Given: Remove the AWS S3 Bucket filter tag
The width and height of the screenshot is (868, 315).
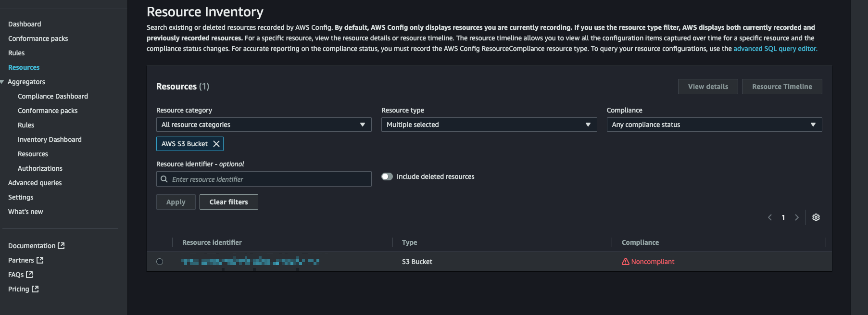Looking at the screenshot, I should pos(216,144).
